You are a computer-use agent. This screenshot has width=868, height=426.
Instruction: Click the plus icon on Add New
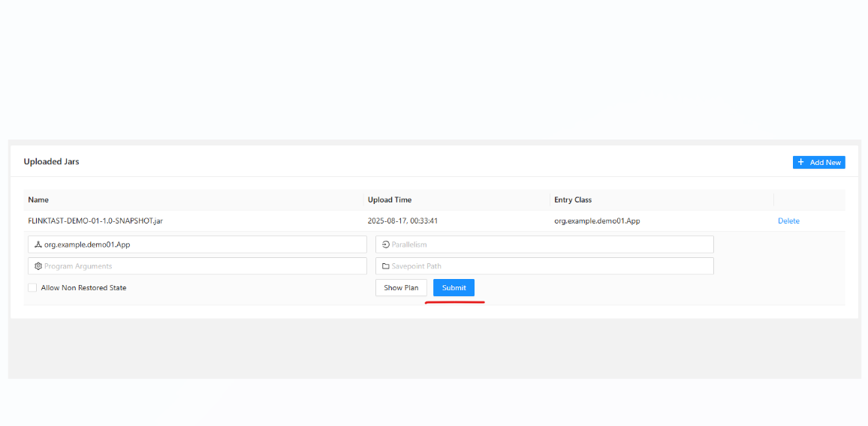click(800, 162)
